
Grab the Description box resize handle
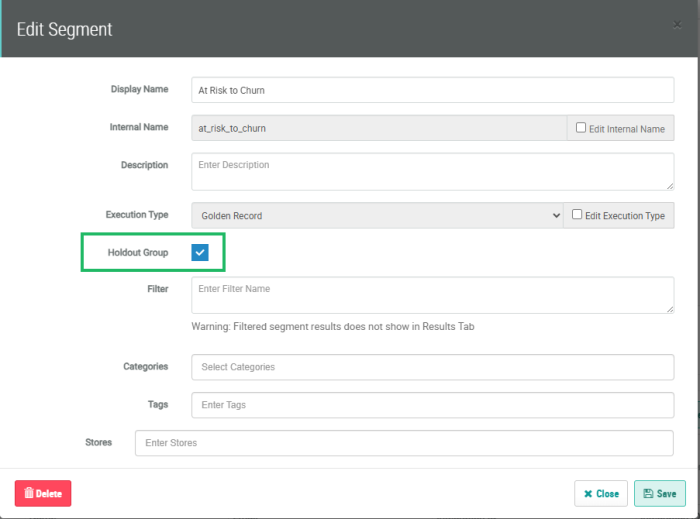coord(669,185)
